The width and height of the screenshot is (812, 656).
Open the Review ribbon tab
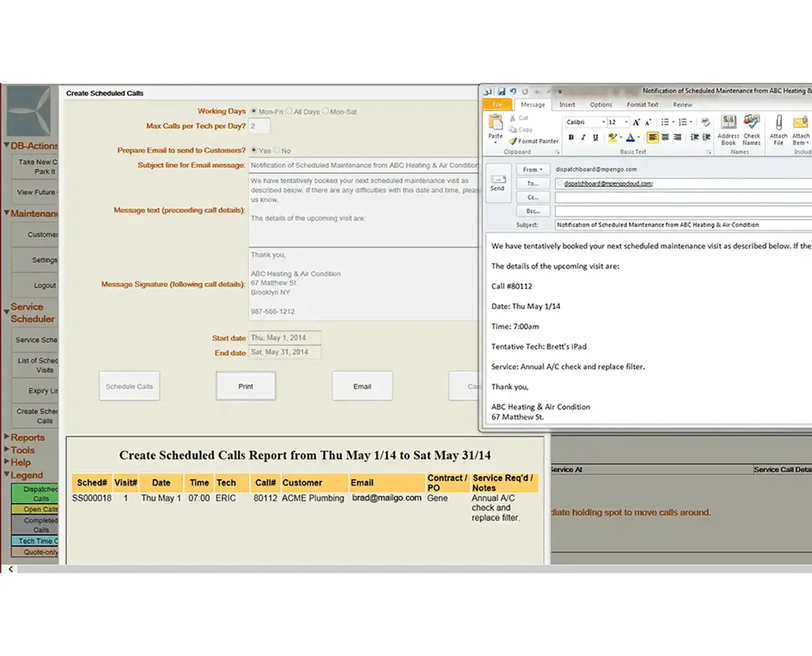coord(683,105)
